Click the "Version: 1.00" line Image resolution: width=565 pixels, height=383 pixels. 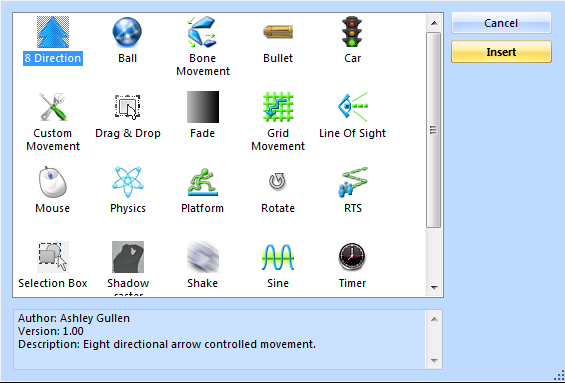click(x=51, y=331)
